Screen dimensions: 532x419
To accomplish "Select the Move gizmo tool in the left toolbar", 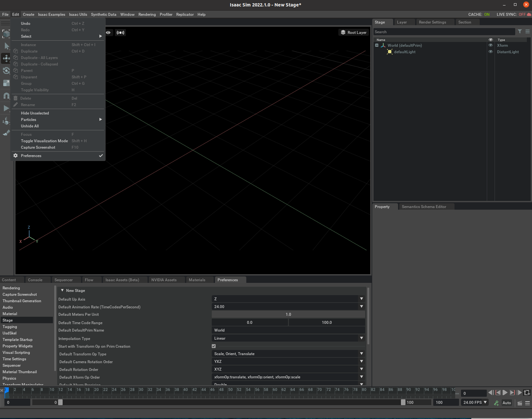I will click(6, 58).
